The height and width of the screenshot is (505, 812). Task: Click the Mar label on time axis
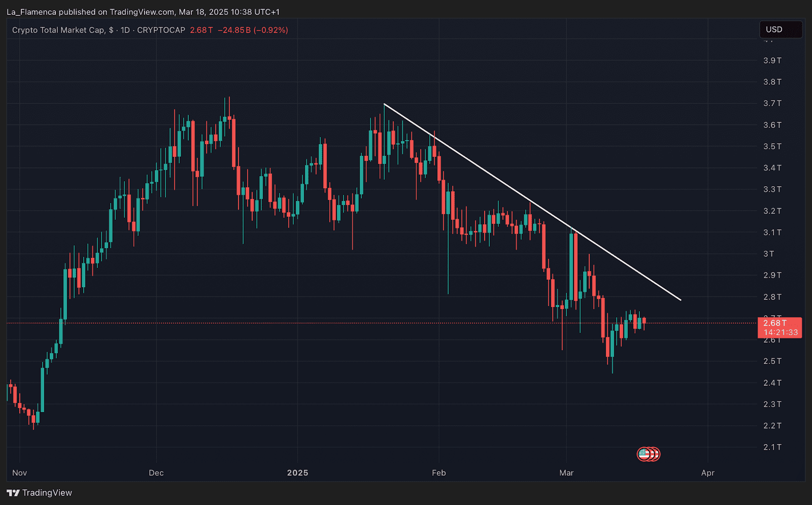click(x=566, y=473)
